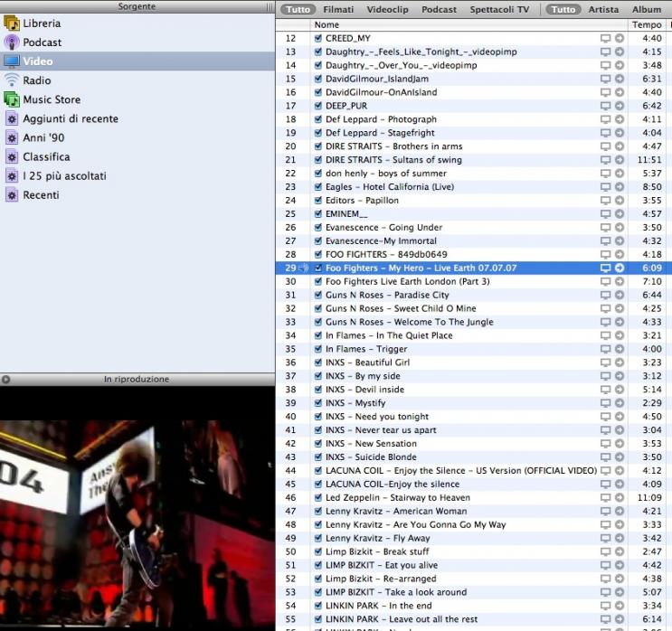The height and width of the screenshot is (631, 672).
Task: Click the arrow icon for Guns N Roses - Paradise City
Action: click(x=620, y=295)
